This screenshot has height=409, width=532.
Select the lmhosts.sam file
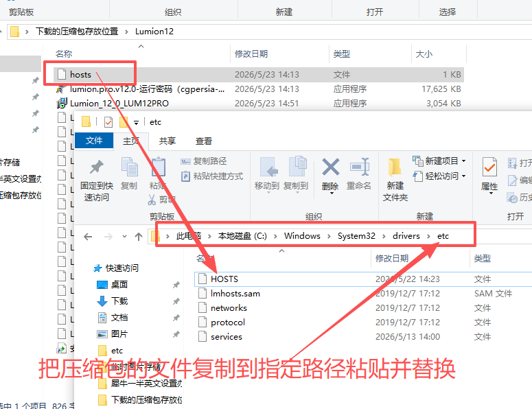pyautogui.click(x=235, y=294)
